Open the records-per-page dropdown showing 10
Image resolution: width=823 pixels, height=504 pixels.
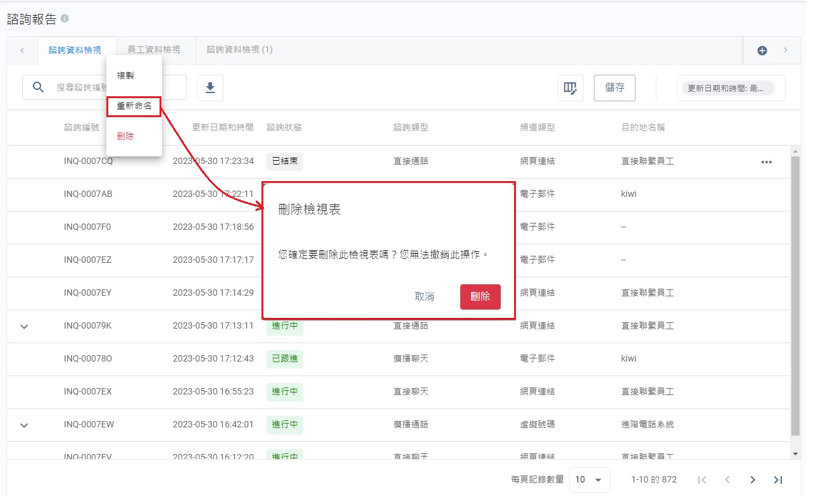pyautogui.click(x=590, y=480)
